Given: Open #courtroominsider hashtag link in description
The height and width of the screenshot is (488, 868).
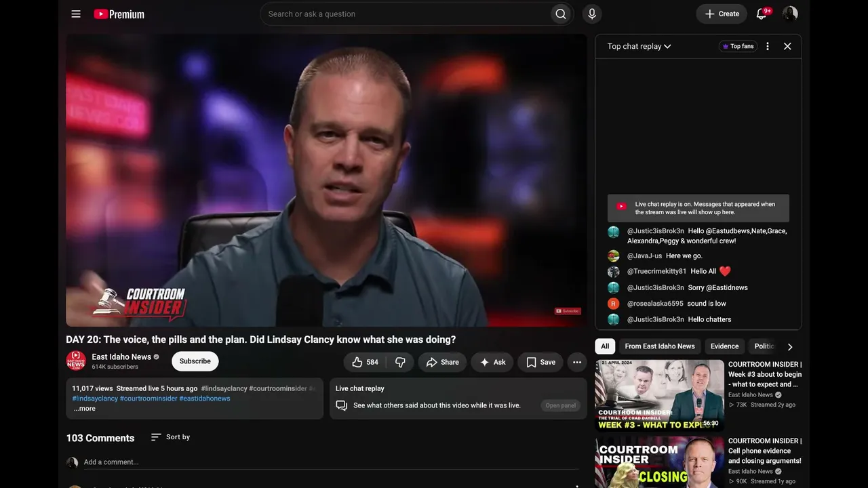Looking at the screenshot, I should (149, 399).
